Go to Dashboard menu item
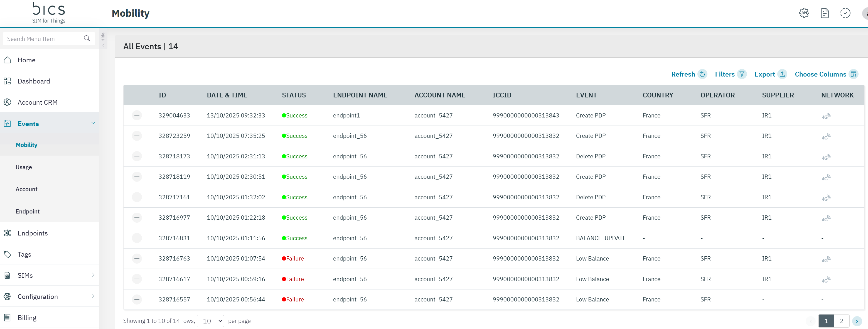This screenshot has height=329, width=868. click(34, 81)
